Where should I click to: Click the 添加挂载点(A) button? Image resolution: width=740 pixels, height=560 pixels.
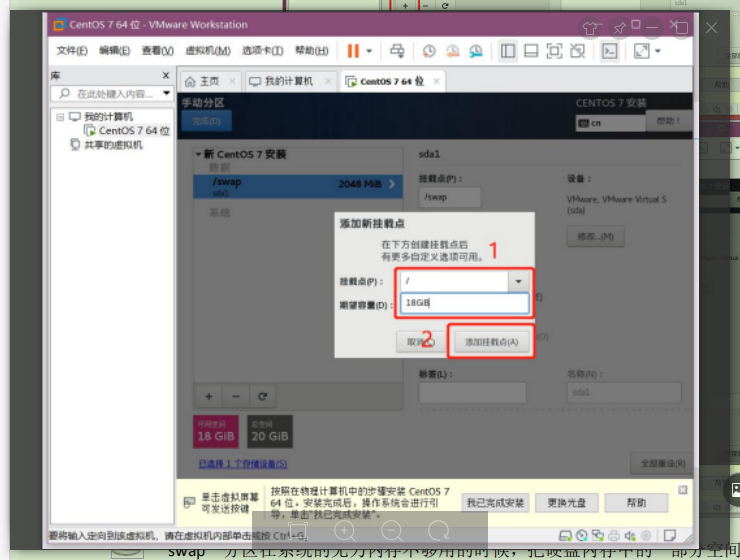[x=491, y=342]
